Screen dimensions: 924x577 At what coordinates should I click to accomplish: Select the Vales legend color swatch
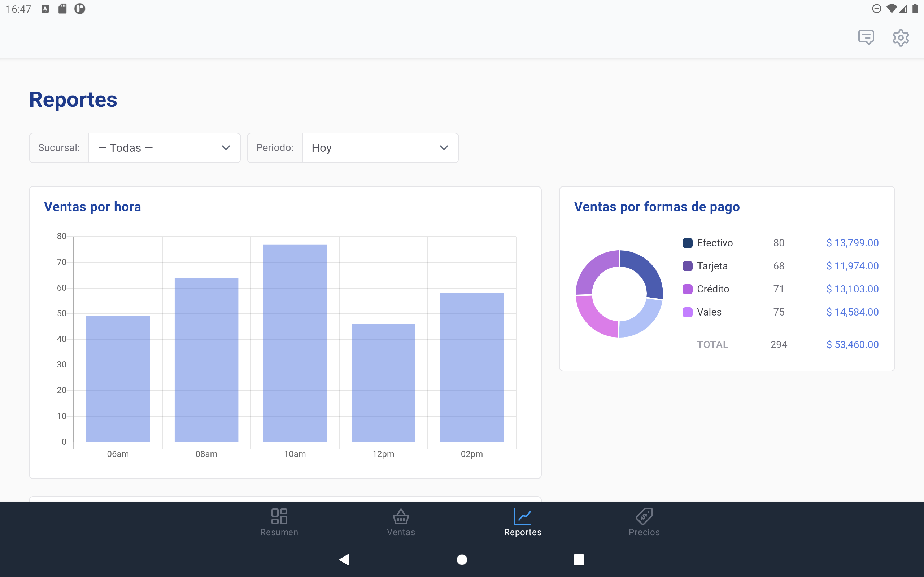click(x=687, y=312)
